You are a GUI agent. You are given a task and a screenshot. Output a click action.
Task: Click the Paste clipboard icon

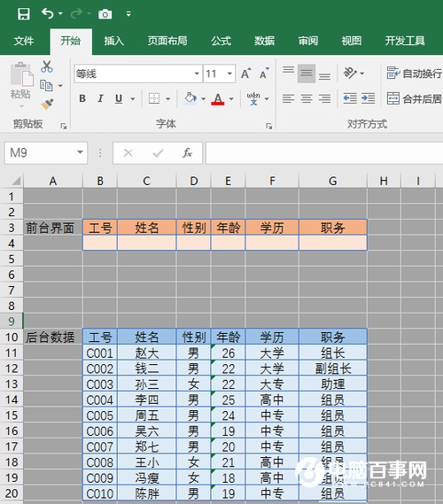[21, 74]
